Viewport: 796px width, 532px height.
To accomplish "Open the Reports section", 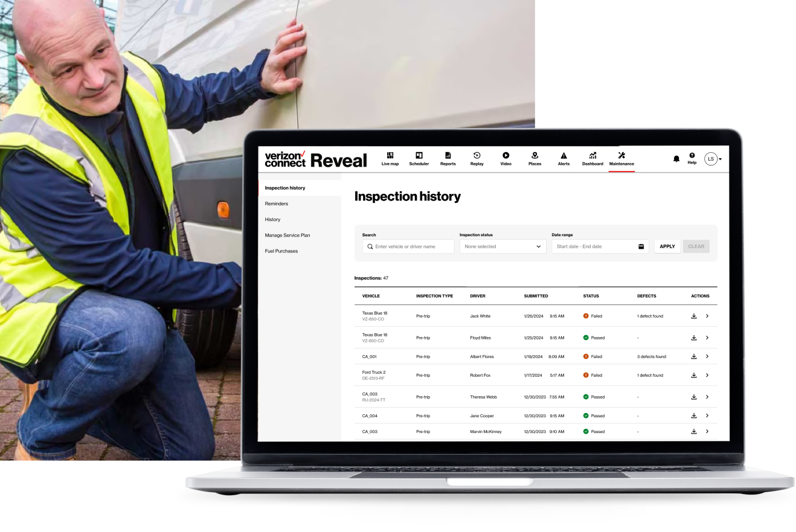I will coord(448,158).
